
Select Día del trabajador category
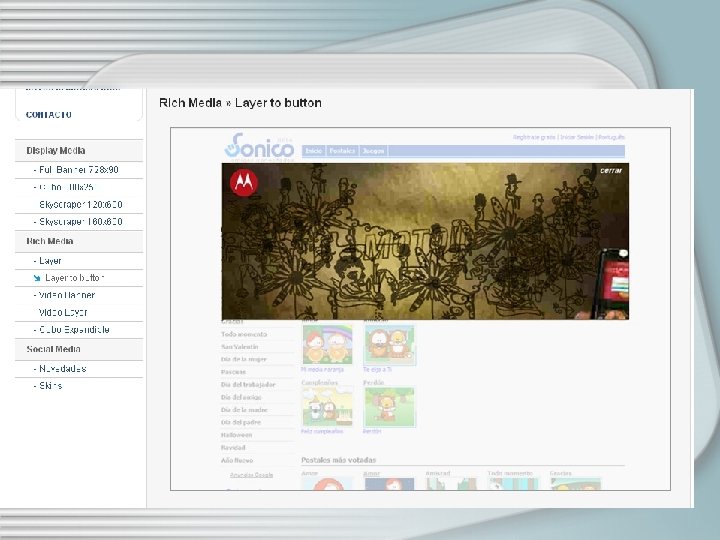[x=248, y=384]
